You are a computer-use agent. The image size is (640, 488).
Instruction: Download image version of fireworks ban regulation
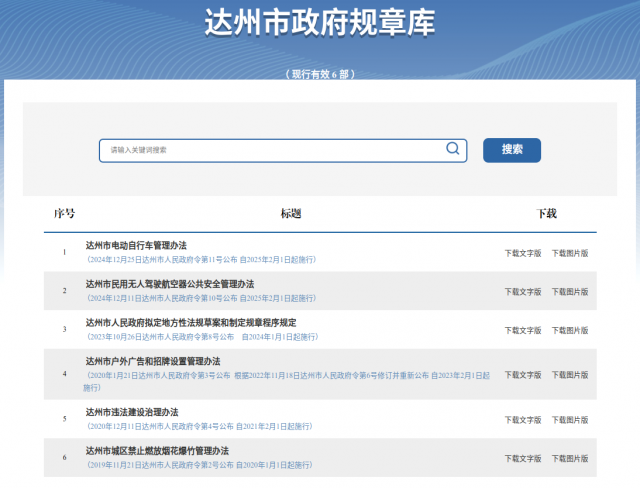click(x=570, y=458)
